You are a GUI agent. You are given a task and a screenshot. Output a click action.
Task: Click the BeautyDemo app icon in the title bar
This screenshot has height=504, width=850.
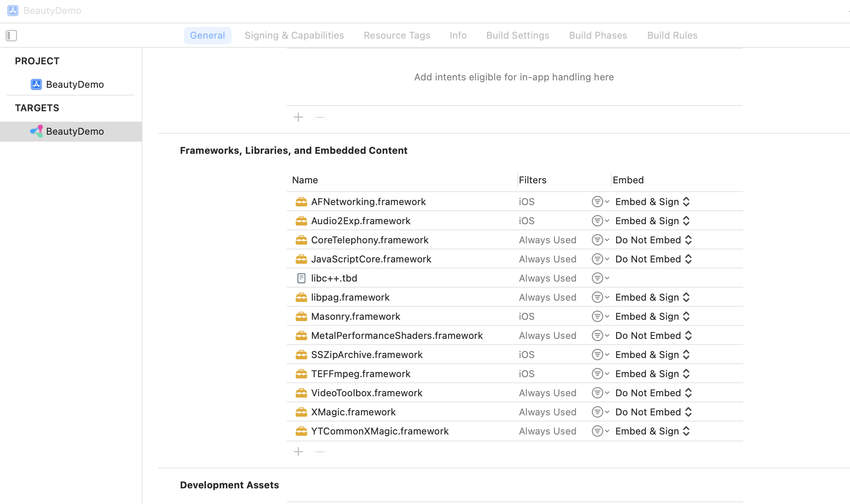pyautogui.click(x=13, y=10)
